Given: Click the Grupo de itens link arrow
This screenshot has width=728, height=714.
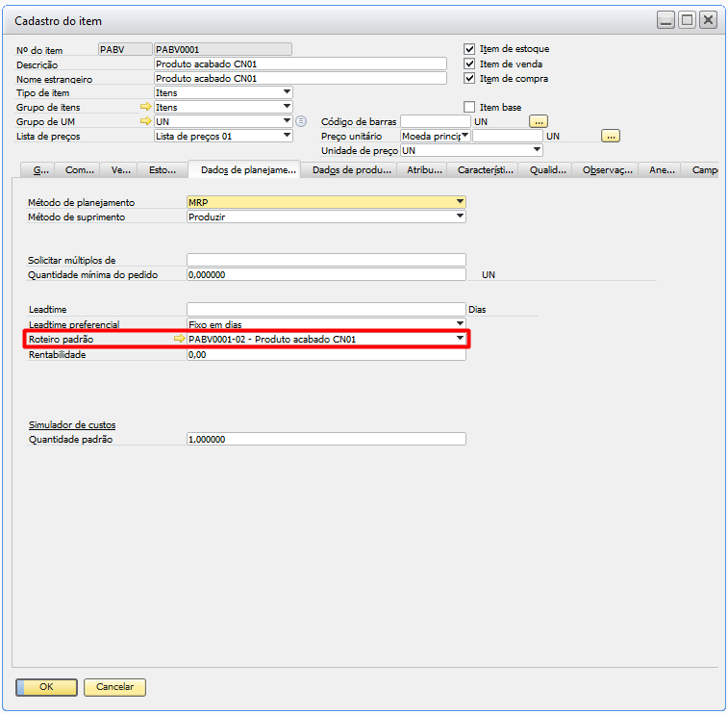Looking at the screenshot, I should click(x=146, y=107).
